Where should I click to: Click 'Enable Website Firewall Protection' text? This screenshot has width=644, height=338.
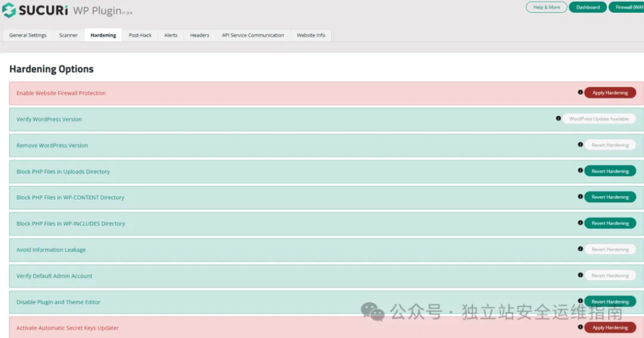coord(61,93)
